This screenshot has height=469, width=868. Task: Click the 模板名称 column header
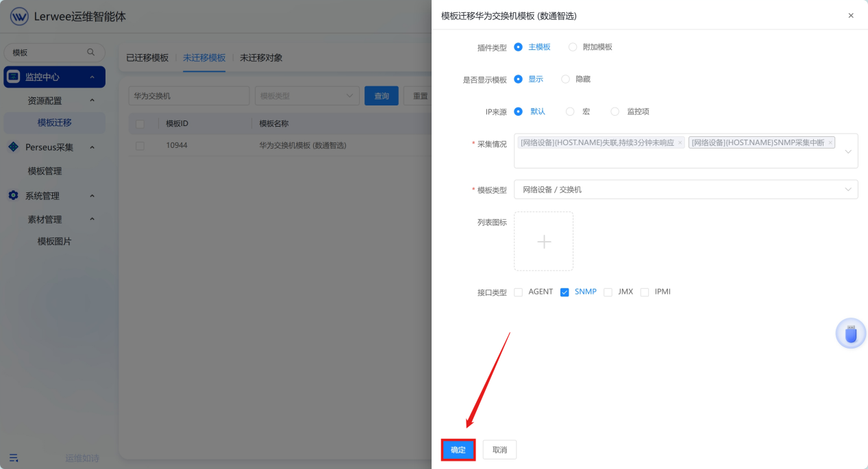[x=274, y=124]
